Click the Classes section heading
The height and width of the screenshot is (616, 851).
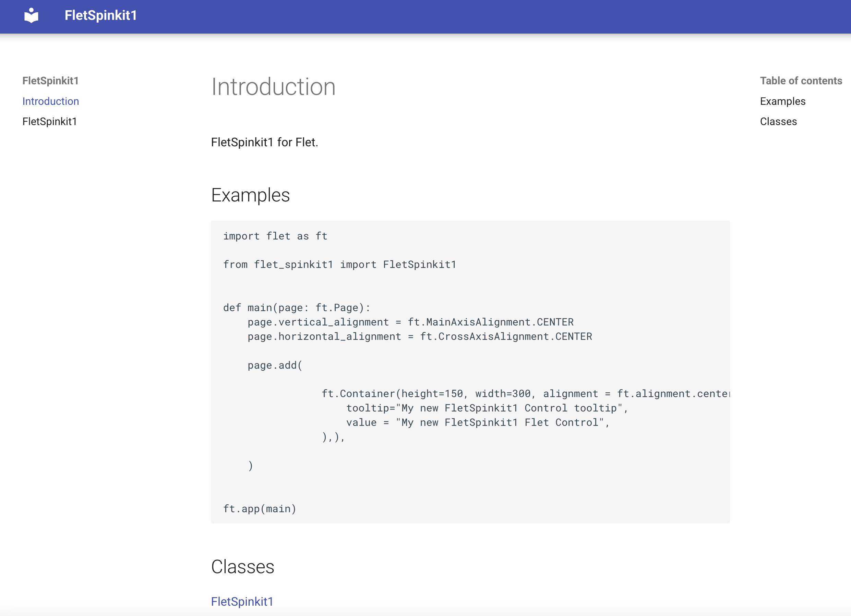coord(242,567)
